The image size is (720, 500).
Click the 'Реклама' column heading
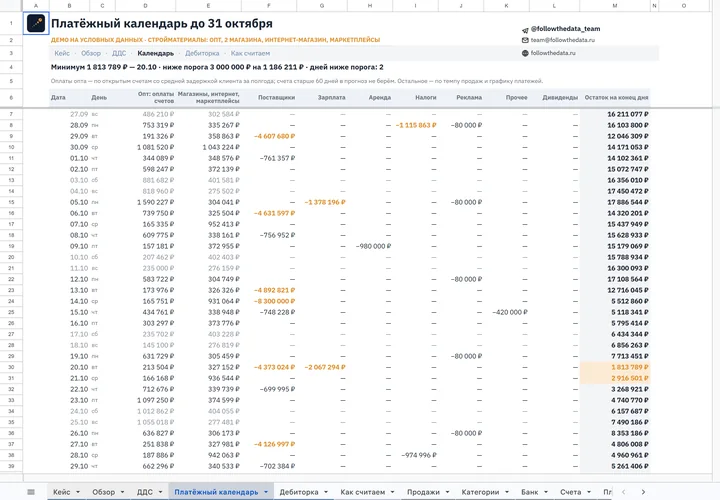[469, 97]
